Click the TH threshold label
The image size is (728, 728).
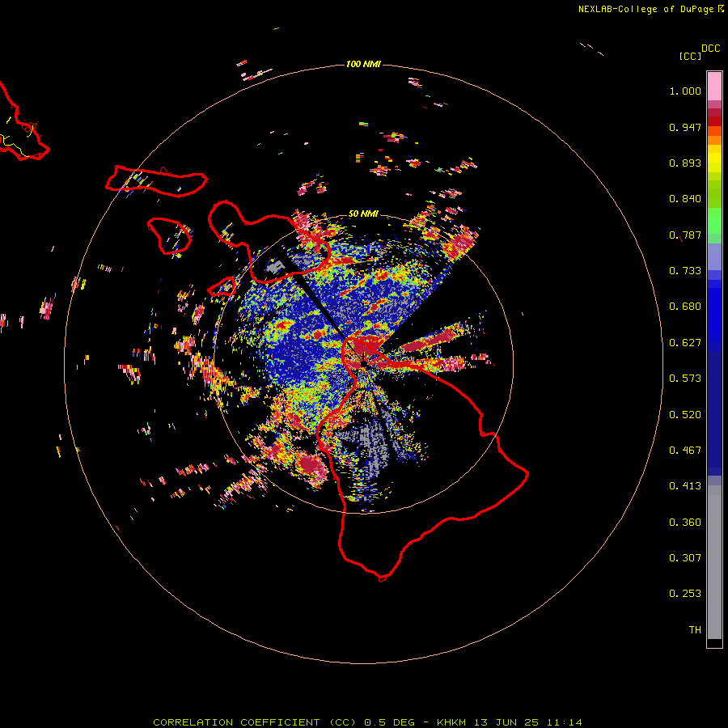point(695,630)
